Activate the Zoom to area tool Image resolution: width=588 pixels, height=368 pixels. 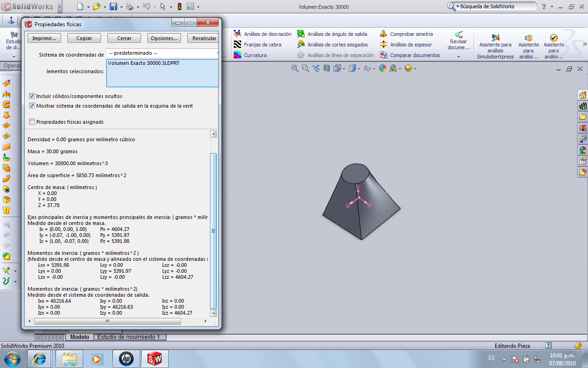[305, 68]
